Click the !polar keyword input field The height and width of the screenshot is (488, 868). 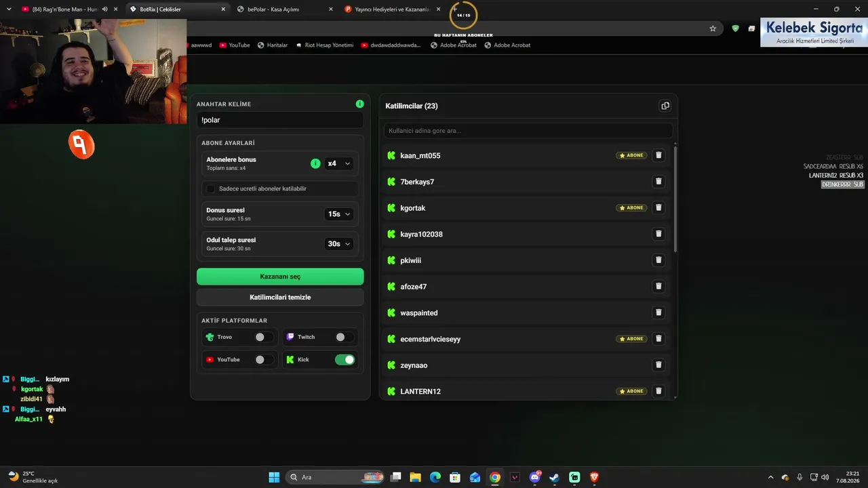280,120
